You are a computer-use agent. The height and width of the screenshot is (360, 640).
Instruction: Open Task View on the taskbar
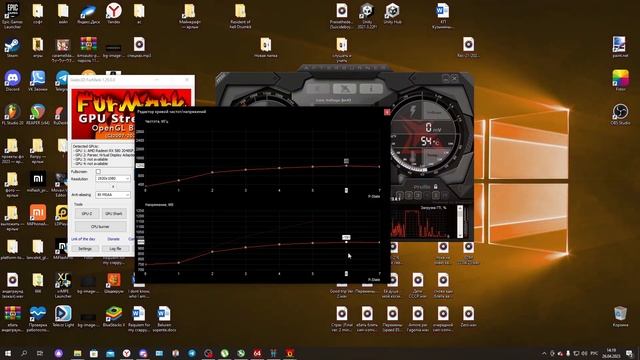[40, 353]
